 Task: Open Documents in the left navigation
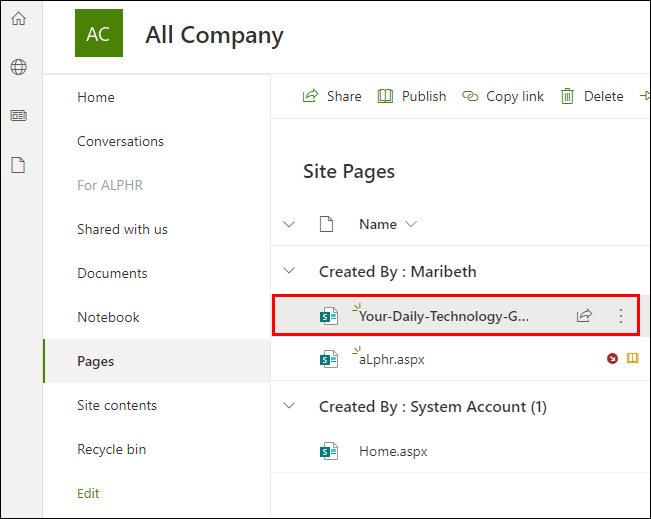tap(112, 273)
